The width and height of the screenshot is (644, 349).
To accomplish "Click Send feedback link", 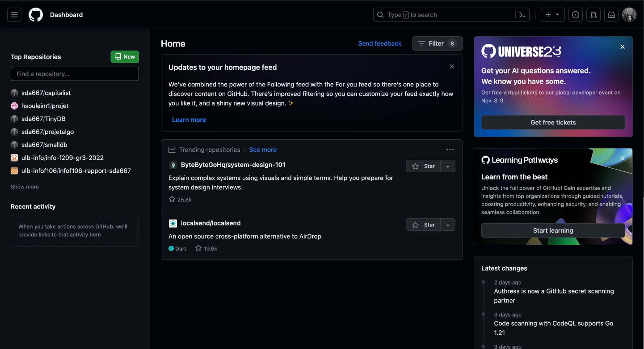I will tap(380, 43).
